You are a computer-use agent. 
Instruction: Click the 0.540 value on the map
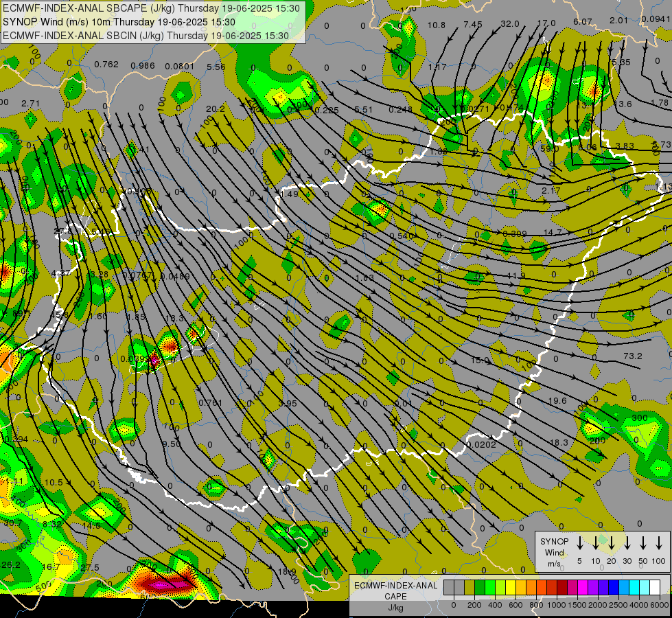pyautogui.click(x=402, y=236)
